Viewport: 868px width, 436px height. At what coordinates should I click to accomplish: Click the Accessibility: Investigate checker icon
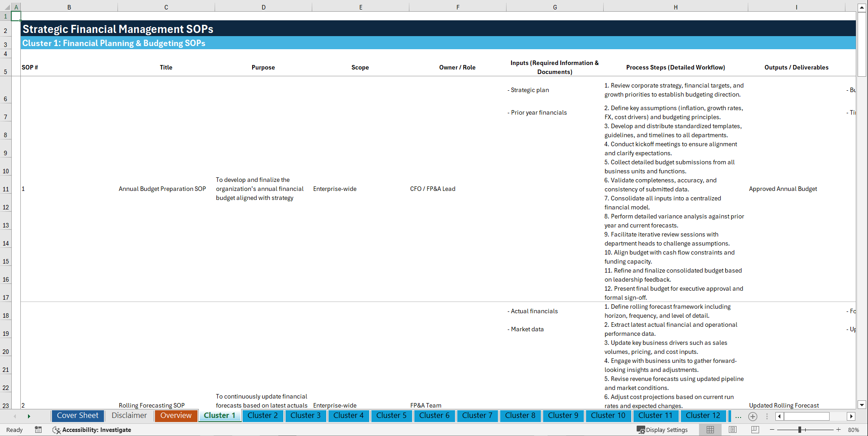tap(56, 430)
